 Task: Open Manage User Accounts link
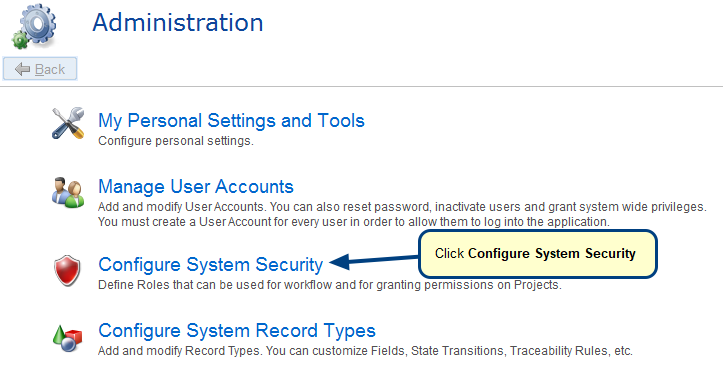tap(196, 187)
